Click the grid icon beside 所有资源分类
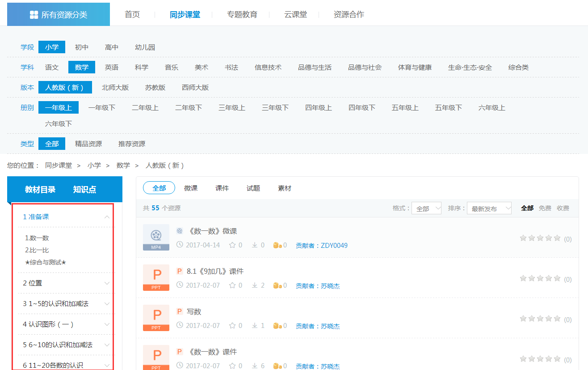Image resolution: width=588 pixels, height=370 pixels. (34, 15)
